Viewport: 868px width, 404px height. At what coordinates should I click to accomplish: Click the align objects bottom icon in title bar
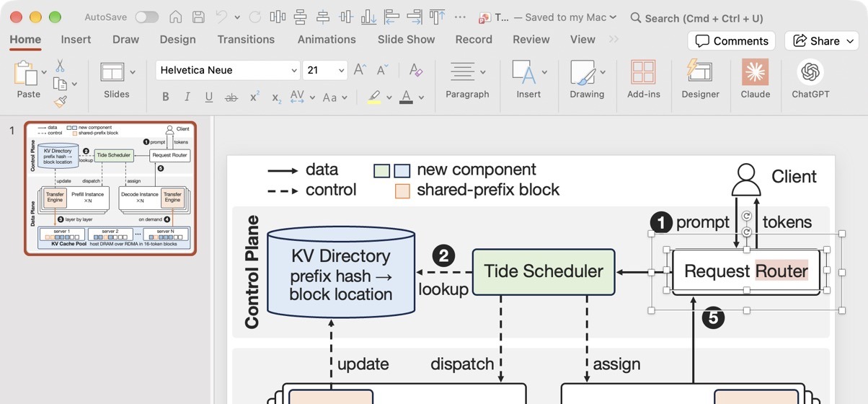click(368, 17)
